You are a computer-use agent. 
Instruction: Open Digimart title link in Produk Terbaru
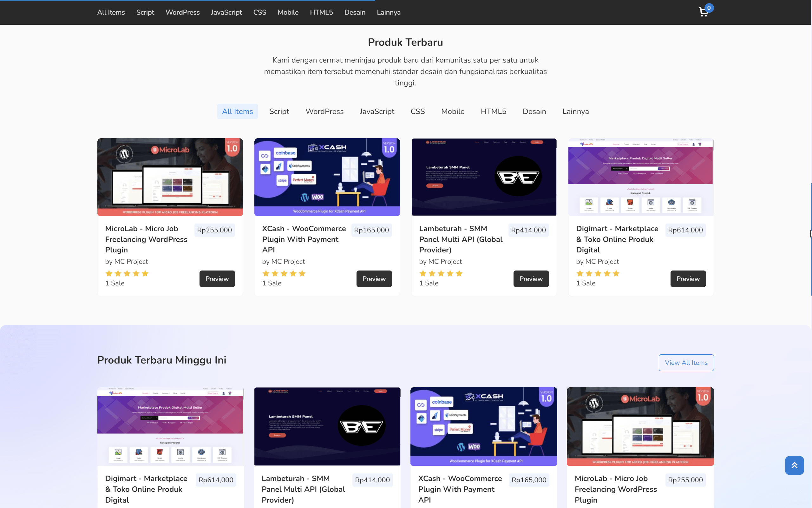(617, 239)
